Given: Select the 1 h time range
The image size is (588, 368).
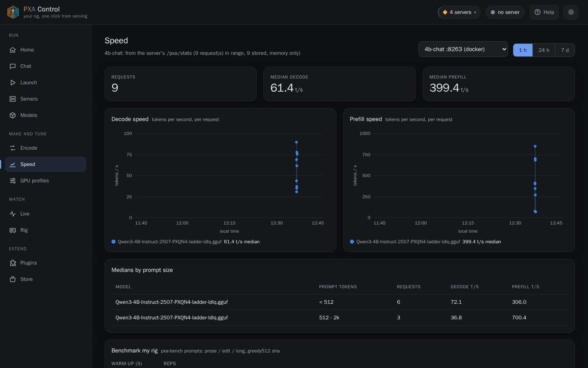Looking at the screenshot, I should pos(523,50).
